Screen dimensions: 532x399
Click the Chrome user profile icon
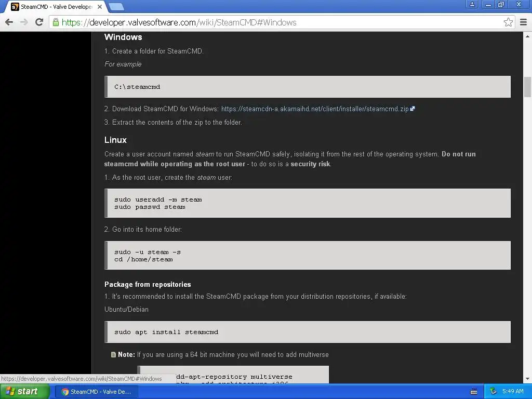coord(472,4)
